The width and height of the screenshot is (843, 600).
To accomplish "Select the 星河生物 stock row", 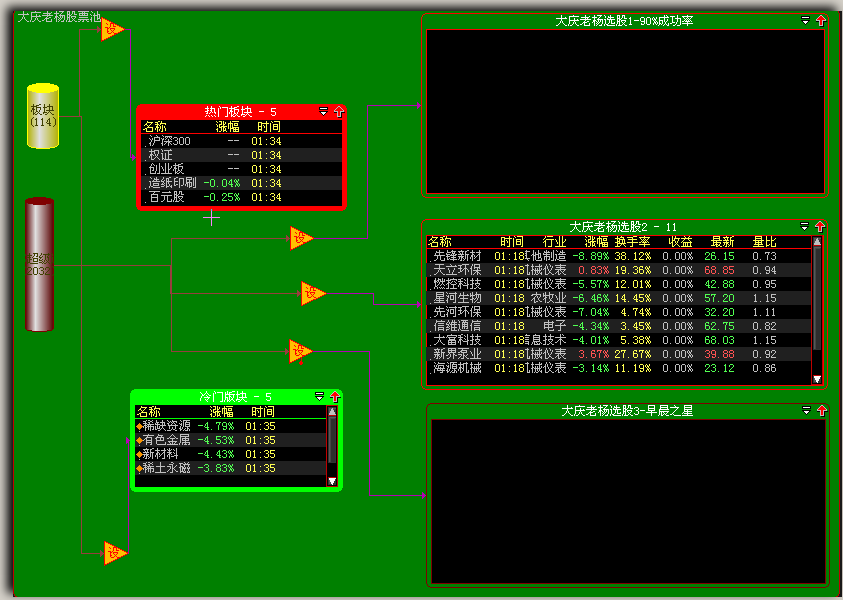I will 619,298.
